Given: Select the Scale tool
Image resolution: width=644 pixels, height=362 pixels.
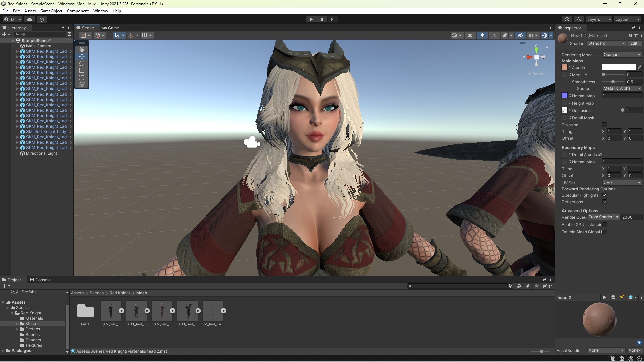Looking at the screenshot, I should pyautogui.click(x=82, y=70).
